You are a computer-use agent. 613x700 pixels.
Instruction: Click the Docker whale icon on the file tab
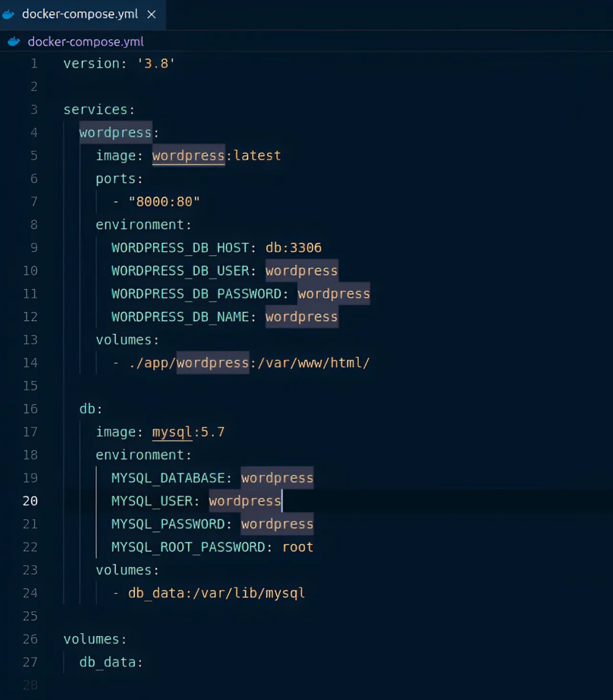click(x=9, y=14)
